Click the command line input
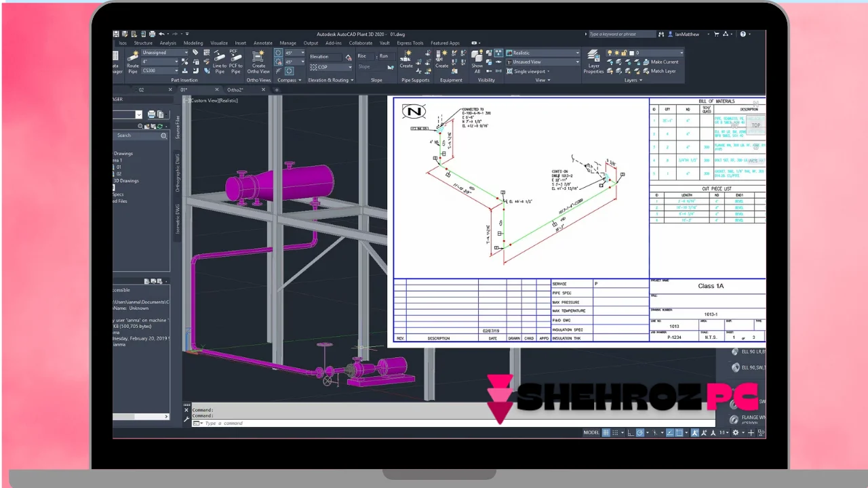Image resolution: width=868 pixels, height=488 pixels. click(454, 423)
